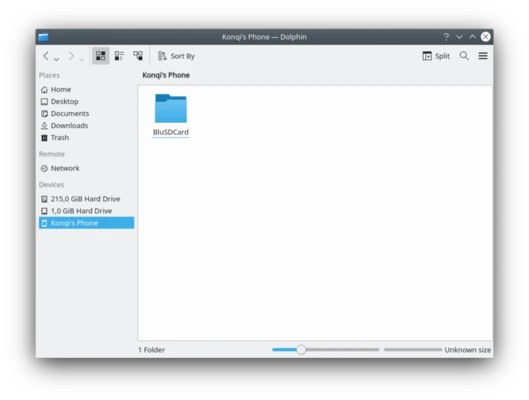Select Konqi's Phone device entry
529x400 pixels.
tap(86, 223)
